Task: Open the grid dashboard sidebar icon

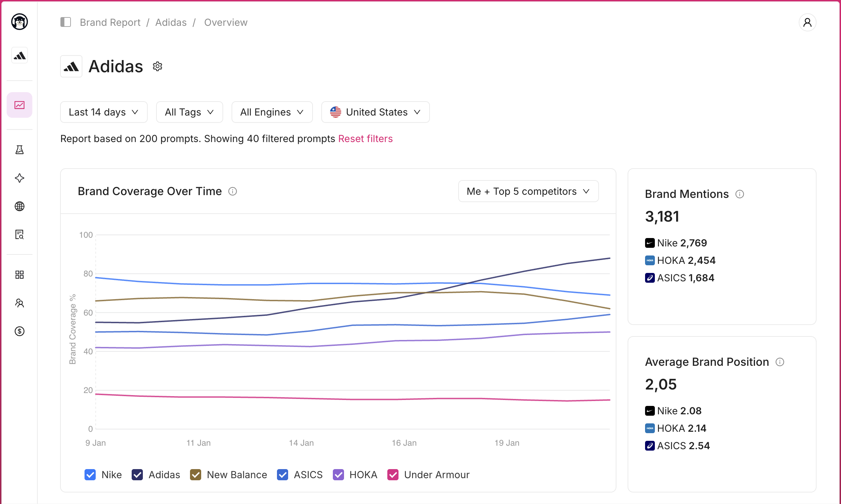Action: [20, 275]
